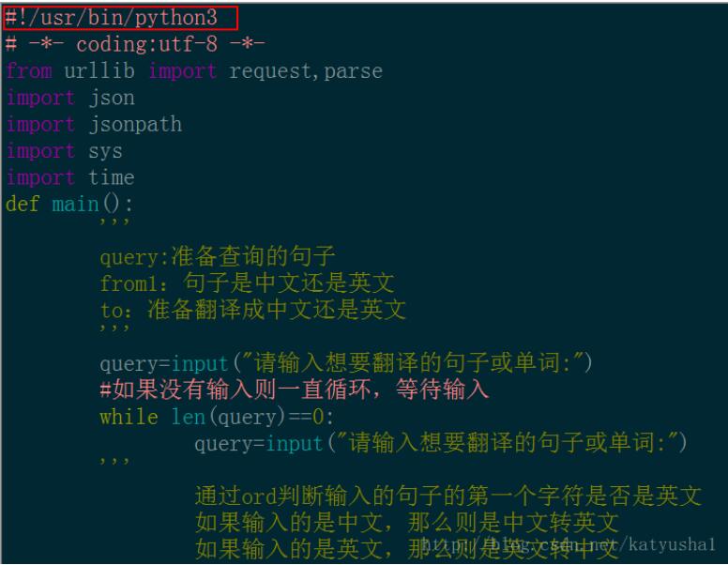728x565 pixels.
Task: Place cursor on the import time line
Action: click(x=70, y=177)
